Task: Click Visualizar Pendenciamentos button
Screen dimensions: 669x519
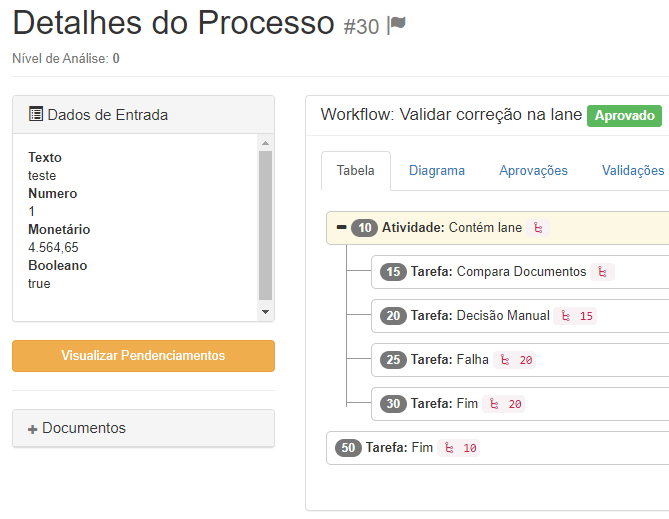Action: pyautogui.click(x=143, y=356)
